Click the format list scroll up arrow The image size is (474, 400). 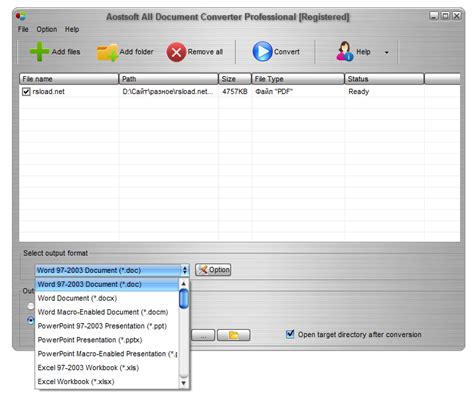point(183,284)
